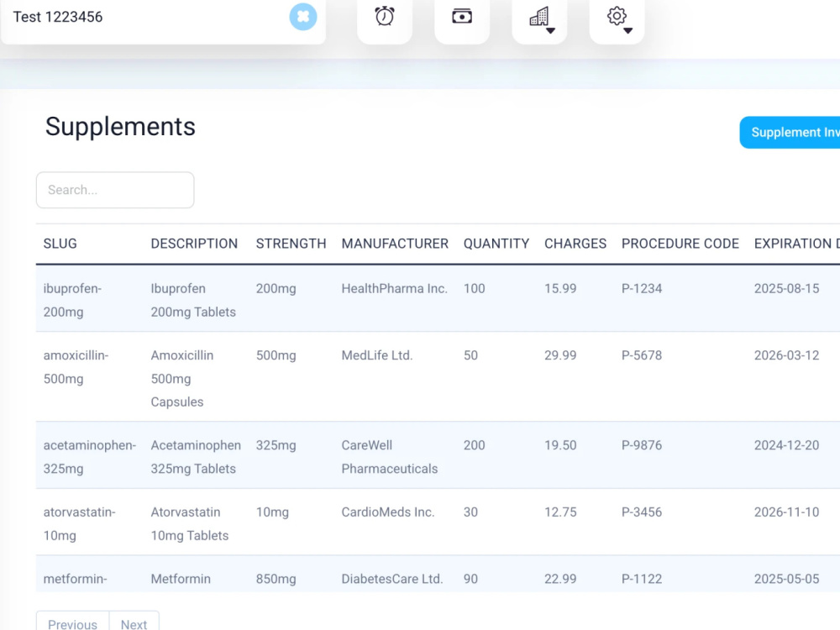Viewport: 840px width, 630px height.
Task: Click the charges value 19.50
Action: click(560, 445)
